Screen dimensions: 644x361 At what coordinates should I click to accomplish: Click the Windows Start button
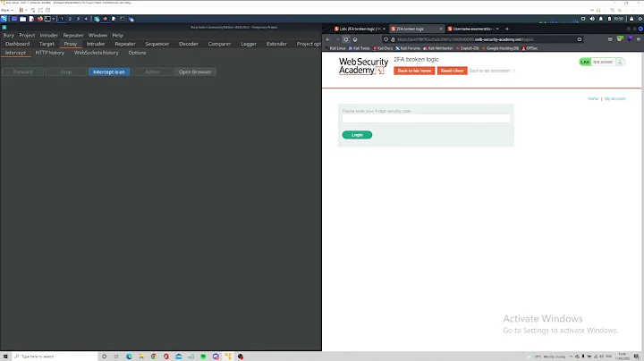5,357
